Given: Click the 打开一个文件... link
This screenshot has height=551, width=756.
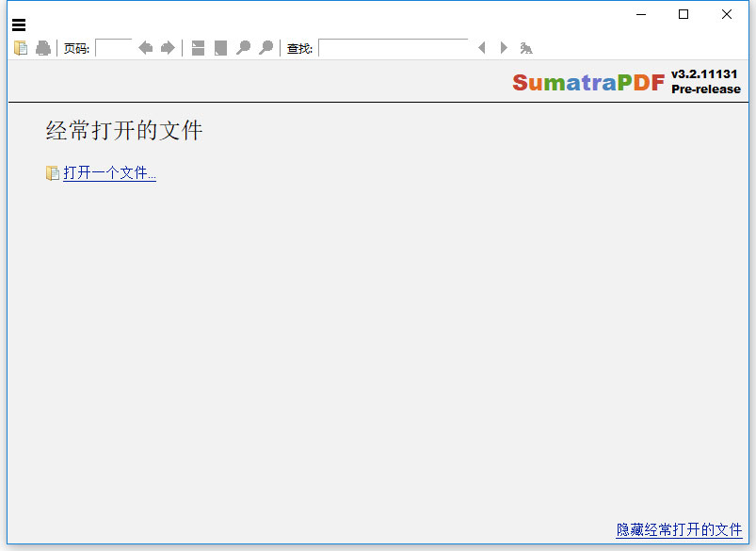Looking at the screenshot, I should click(109, 172).
